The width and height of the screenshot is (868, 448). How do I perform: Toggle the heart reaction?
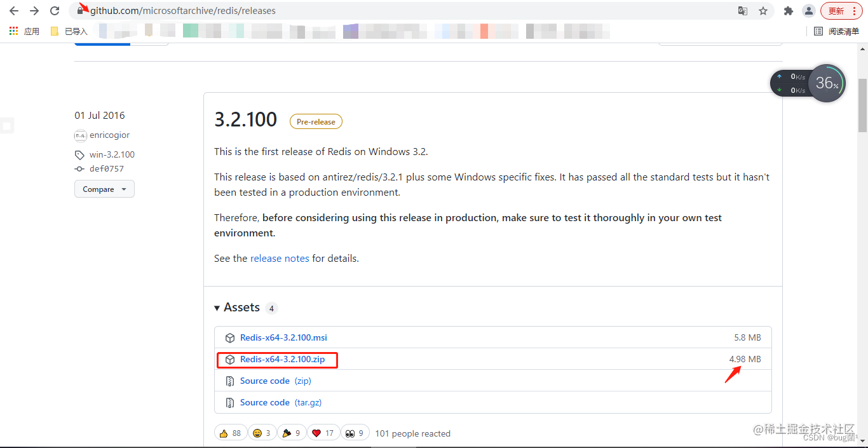coord(323,432)
